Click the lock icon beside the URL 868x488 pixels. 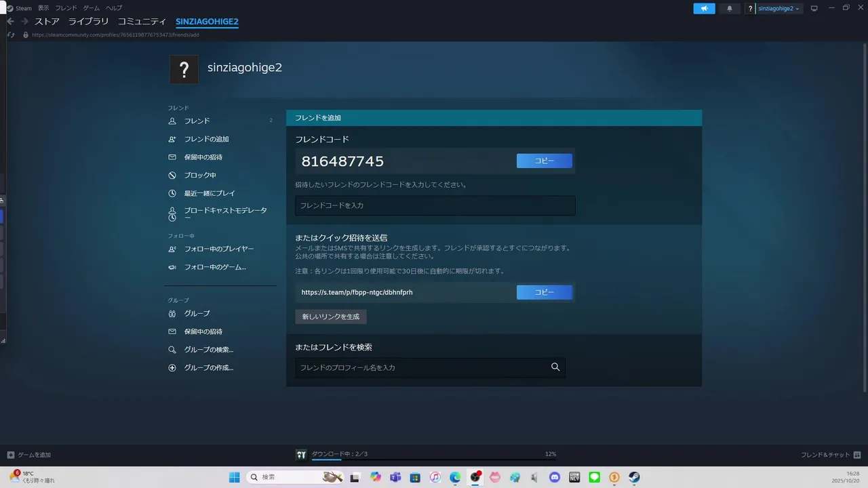(x=26, y=35)
